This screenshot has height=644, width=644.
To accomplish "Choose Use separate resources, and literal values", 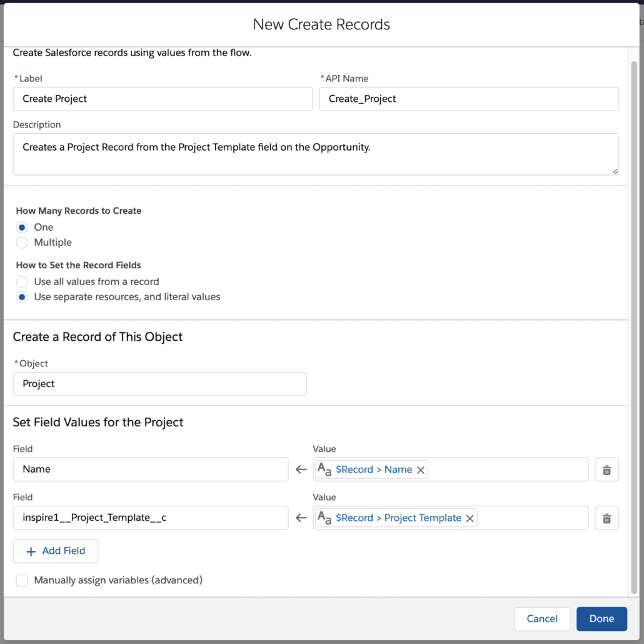I will pyautogui.click(x=22, y=297).
